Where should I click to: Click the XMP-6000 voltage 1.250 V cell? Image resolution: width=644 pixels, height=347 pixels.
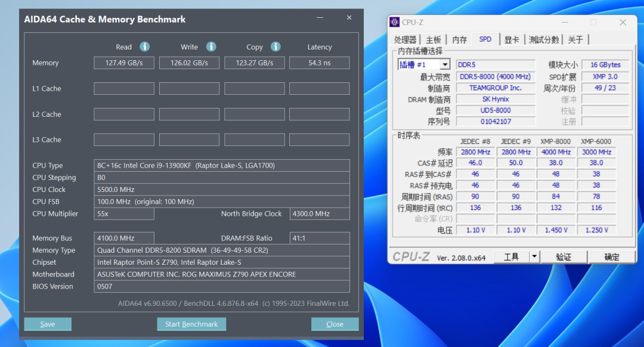coord(596,230)
